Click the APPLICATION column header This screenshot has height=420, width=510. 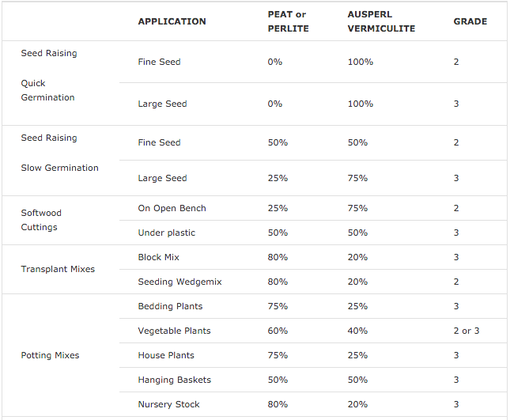(172, 21)
